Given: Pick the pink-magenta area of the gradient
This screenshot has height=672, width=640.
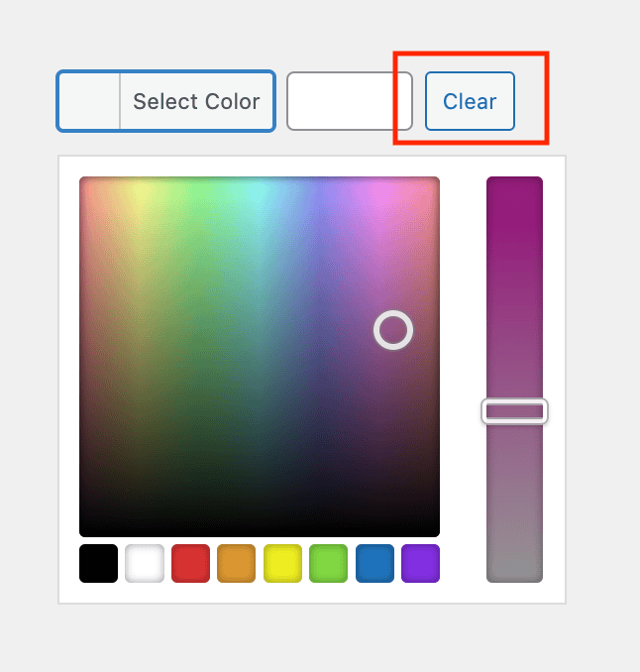Looking at the screenshot, I should coord(381,193).
